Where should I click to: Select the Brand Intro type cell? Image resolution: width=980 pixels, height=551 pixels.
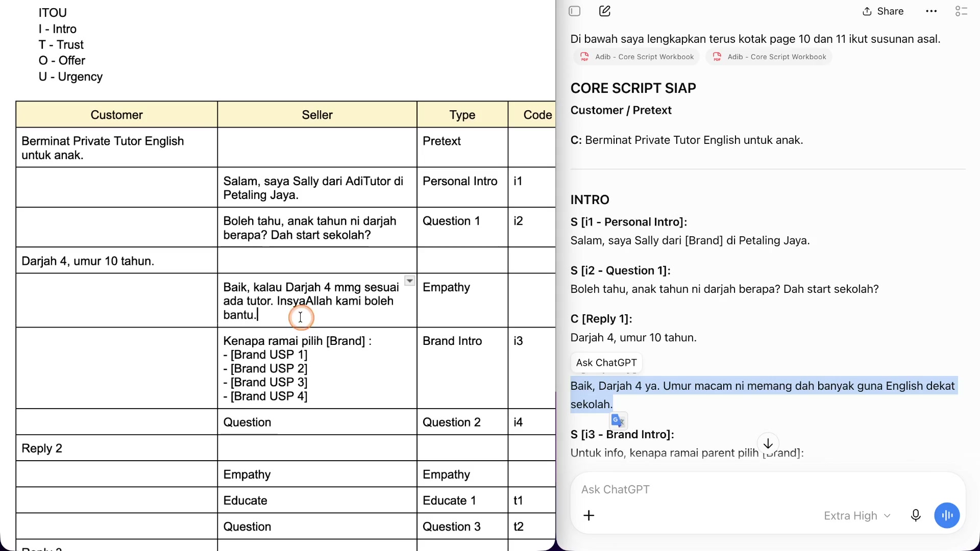click(x=462, y=368)
